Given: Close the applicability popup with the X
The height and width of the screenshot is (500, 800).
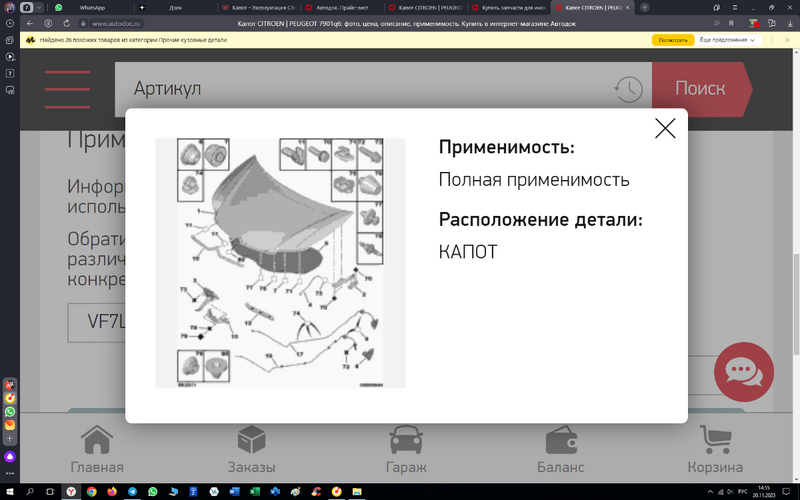Looking at the screenshot, I should pos(665,129).
